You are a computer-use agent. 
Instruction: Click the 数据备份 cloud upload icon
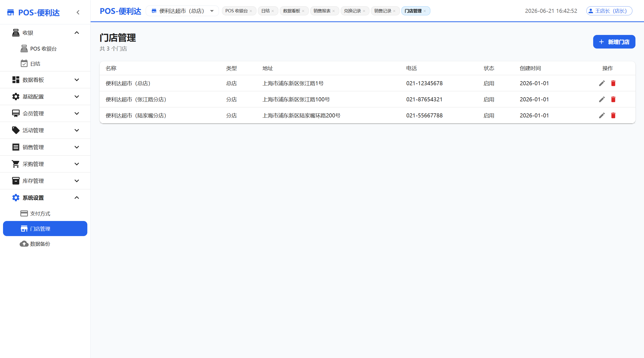click(24, 244)
